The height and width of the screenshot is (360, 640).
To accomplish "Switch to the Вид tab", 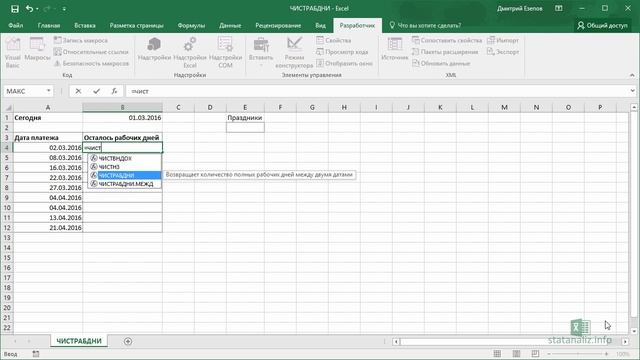I will pyautogui.click(x=320, y=25).
